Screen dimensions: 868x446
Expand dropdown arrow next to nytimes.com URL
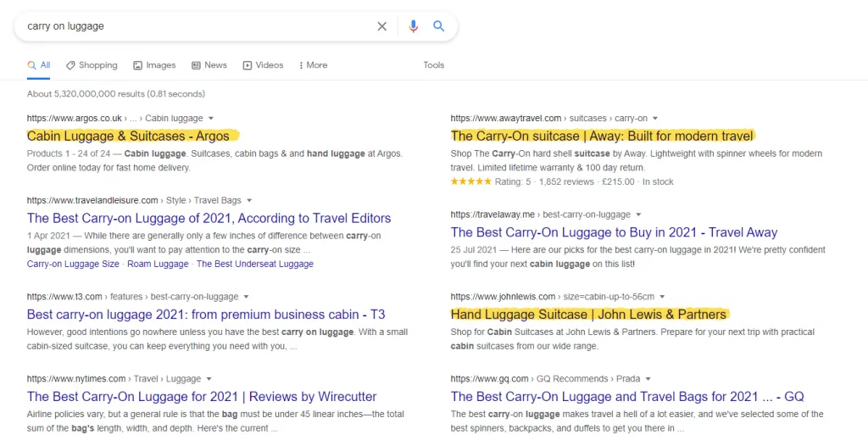tap(209, 379)
